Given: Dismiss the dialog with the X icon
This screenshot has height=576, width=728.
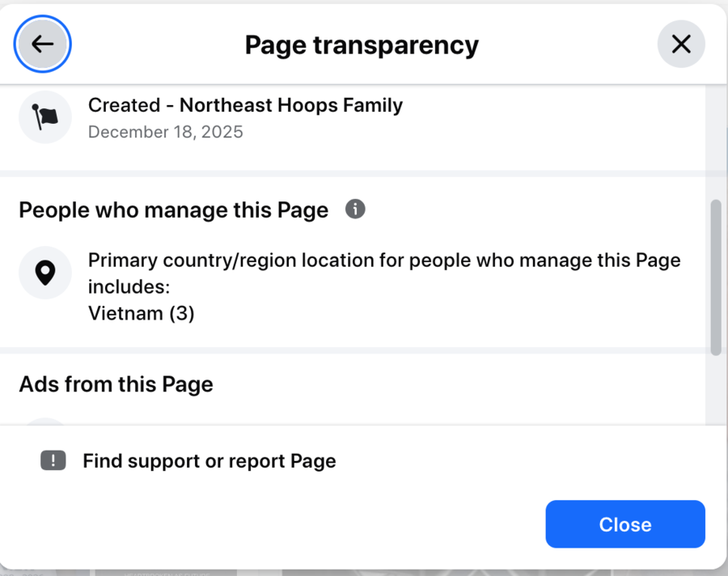Looking at the screenshot, I should pos(681,44).
